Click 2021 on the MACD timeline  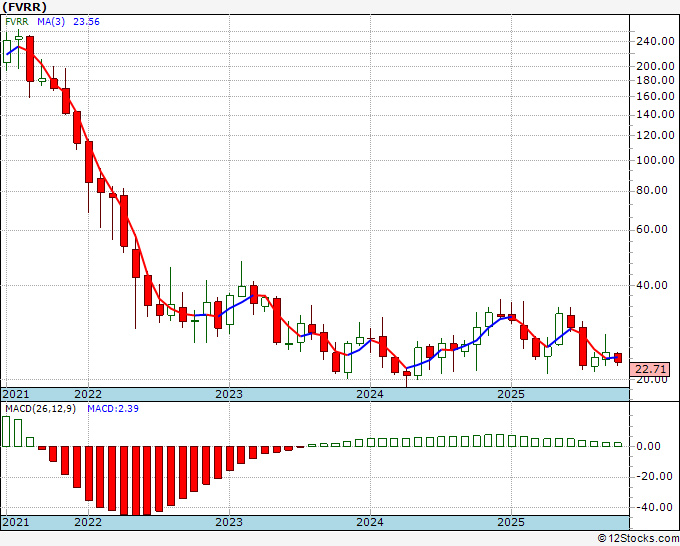coord(16,522)
